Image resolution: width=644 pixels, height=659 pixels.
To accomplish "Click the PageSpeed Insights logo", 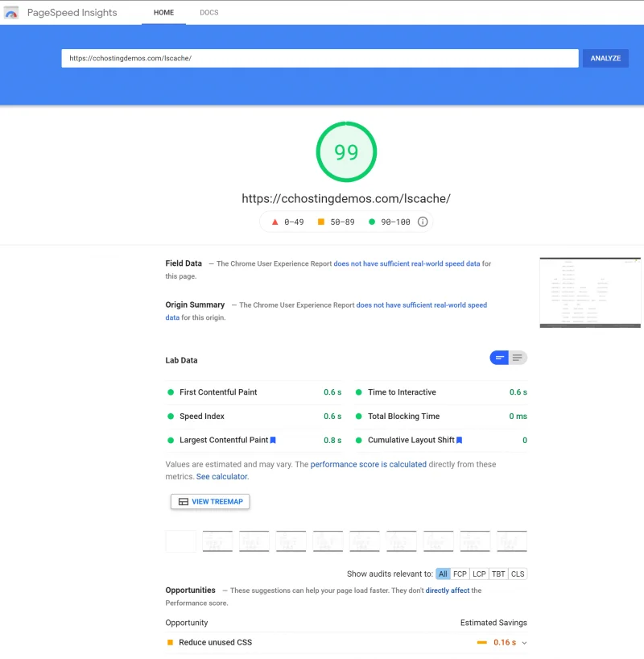I will click(11, 12).
